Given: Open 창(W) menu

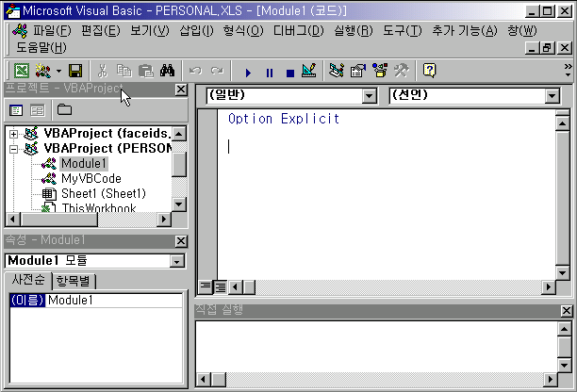Looking at the screenshot, I should coord(521,30).
